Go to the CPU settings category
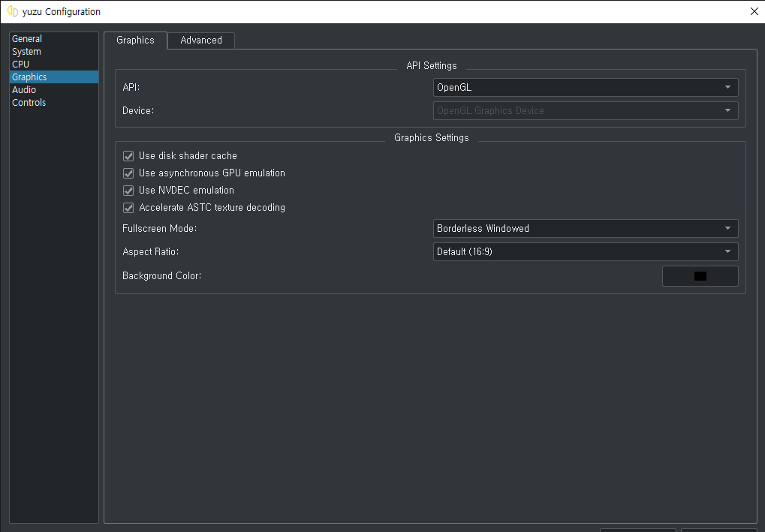This screenshot has width=765, height=532. 54,64
